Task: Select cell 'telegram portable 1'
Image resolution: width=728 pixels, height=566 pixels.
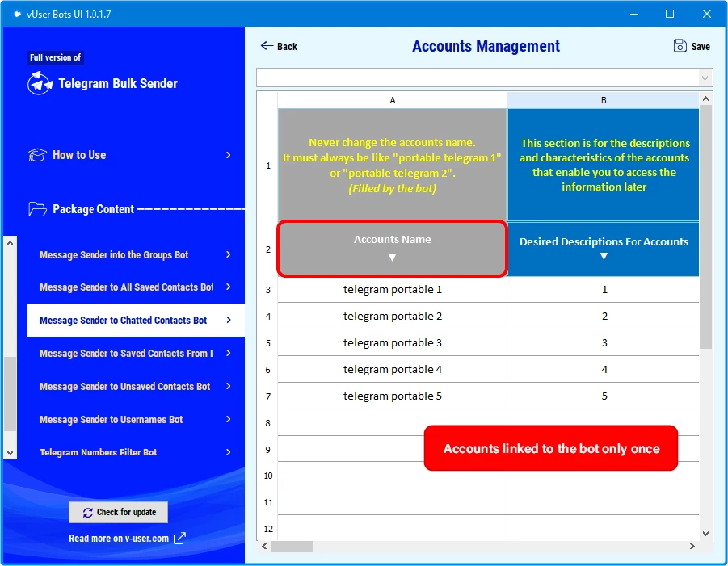Action: 393,290
